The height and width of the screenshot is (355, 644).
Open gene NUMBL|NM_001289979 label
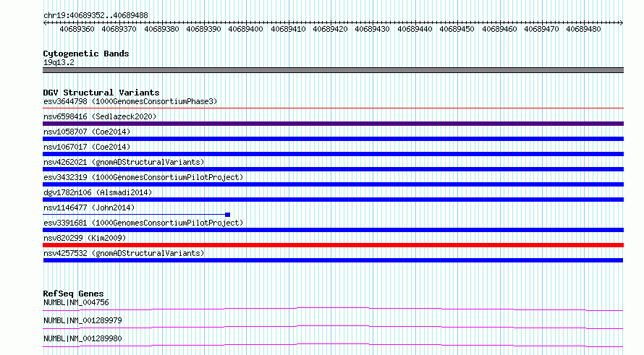[x=82, y=320]
